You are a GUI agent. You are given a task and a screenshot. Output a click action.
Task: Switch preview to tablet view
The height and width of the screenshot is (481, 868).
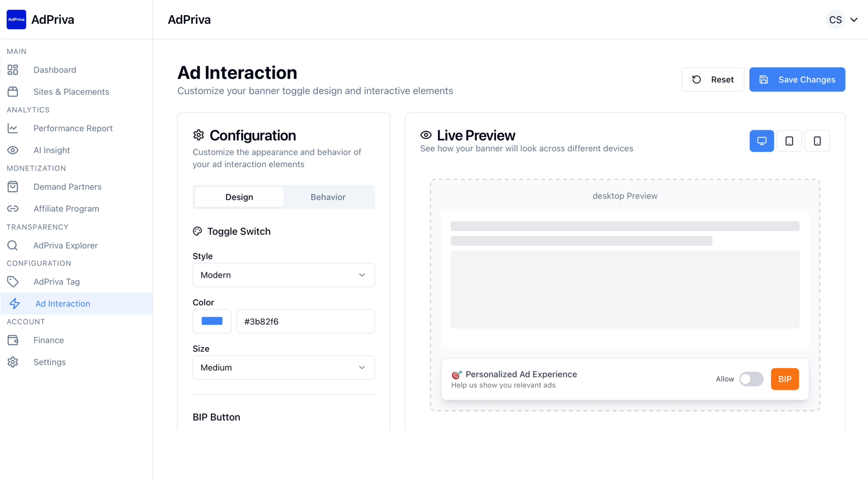click(789, 141)
